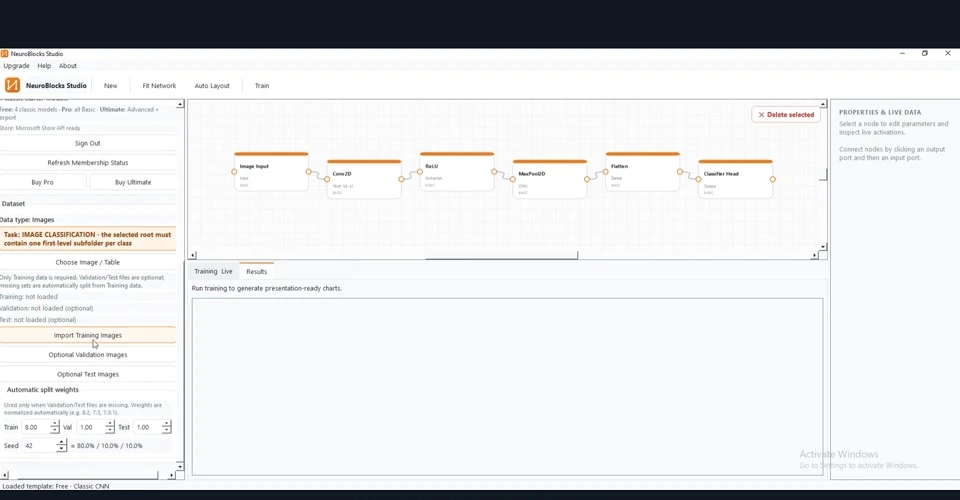Select the Conv2D node

click(x=364, y=179)
